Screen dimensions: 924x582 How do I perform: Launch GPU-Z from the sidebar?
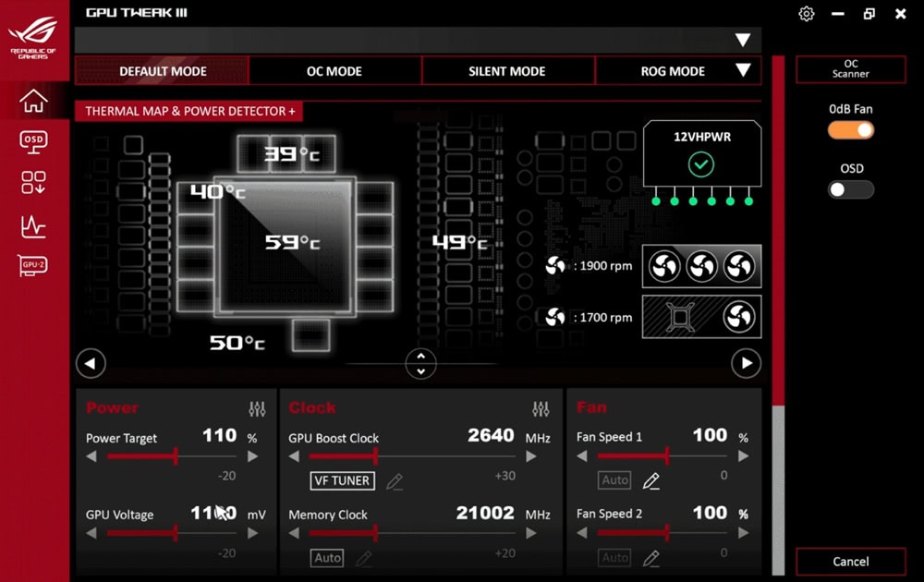33,266
